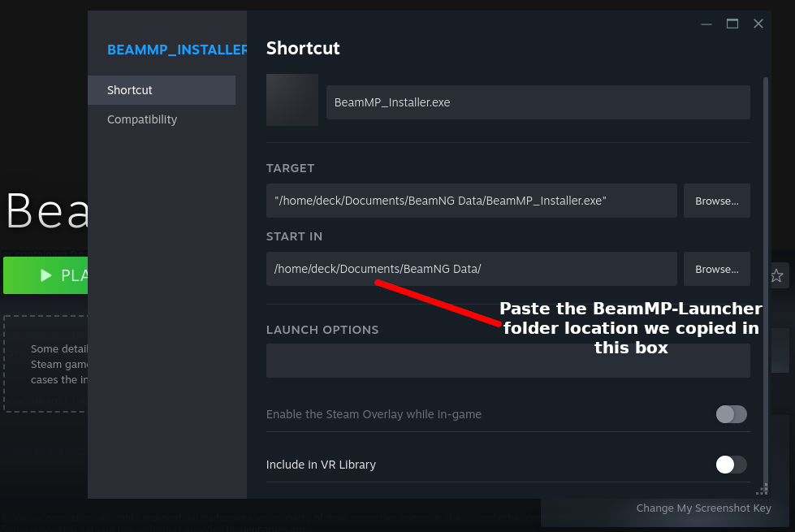Image resolution: width=795 pixels, height=532 pixels.
Task: Click the BeamMP_Installer.exe name field
Action: coord(538,102)
